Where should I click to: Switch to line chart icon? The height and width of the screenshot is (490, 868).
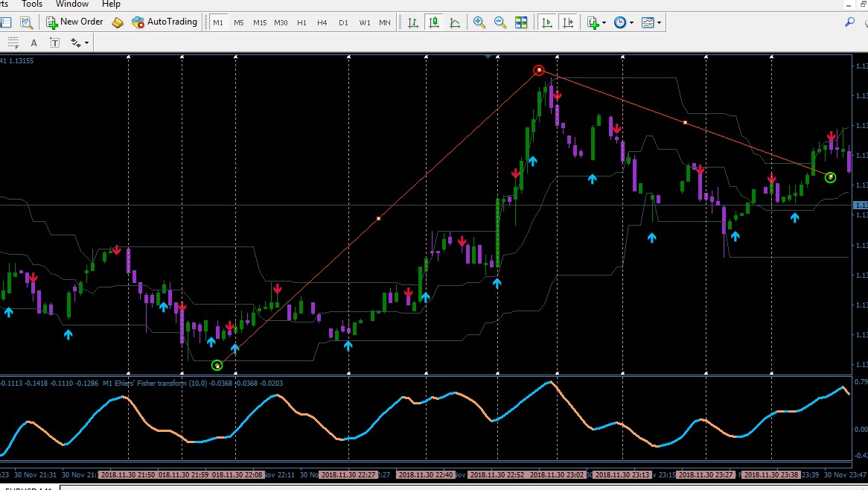click(455, 22)
